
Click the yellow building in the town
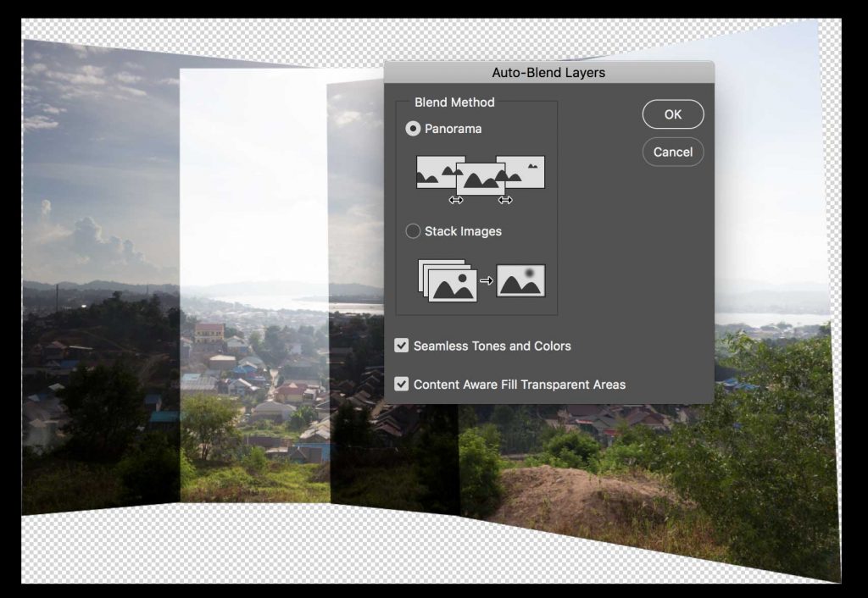tap(209, 333)
